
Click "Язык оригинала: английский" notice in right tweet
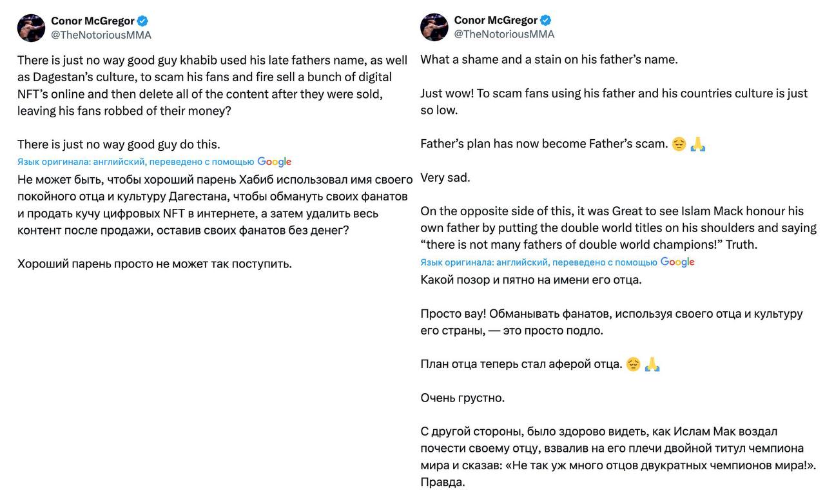coord(485,262)
